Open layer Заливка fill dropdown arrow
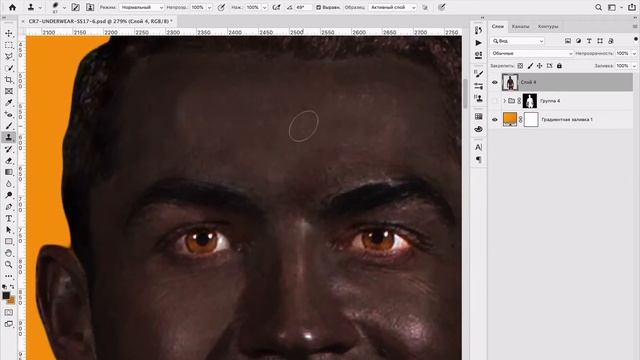This screenshot has width=640, height=360. 634,66
